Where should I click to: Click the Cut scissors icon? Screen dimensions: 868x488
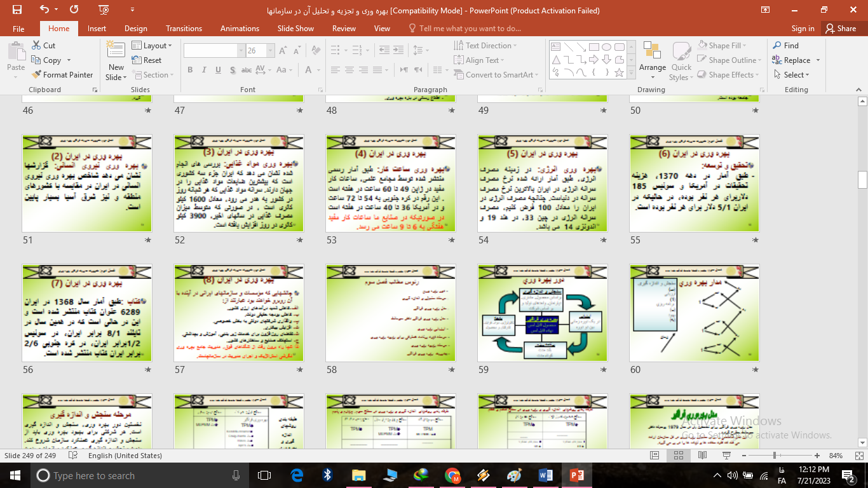coord(37,46)
